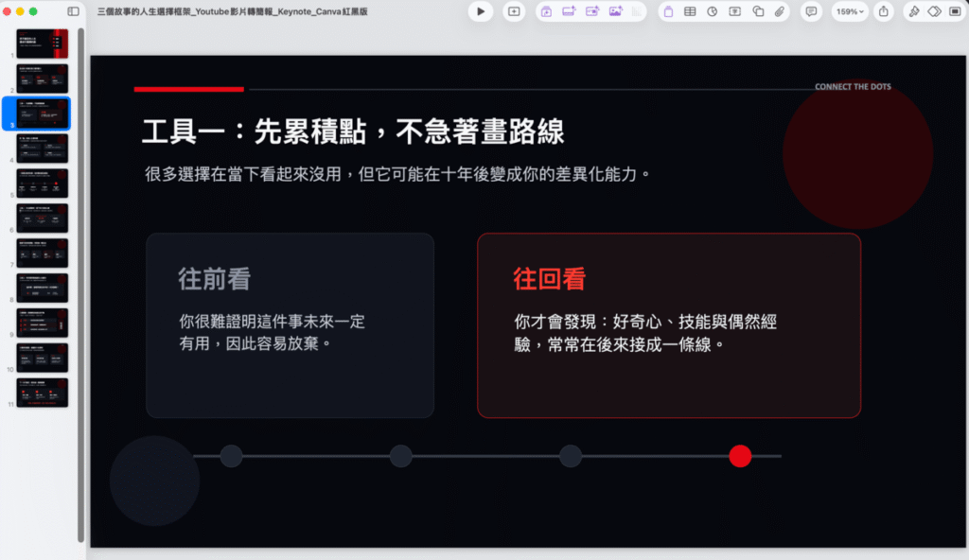Viewport: 969px width, 560px height.
Task: Click the body text '你很難證明這件事未來一定有用'
Action: [272, 333]
